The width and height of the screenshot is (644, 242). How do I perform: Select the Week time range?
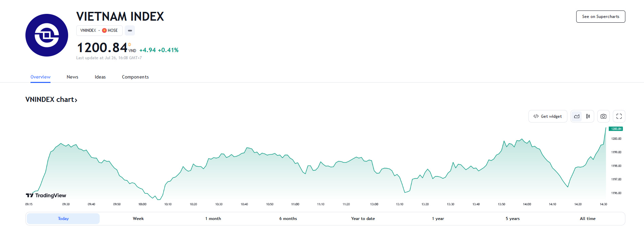138,219
